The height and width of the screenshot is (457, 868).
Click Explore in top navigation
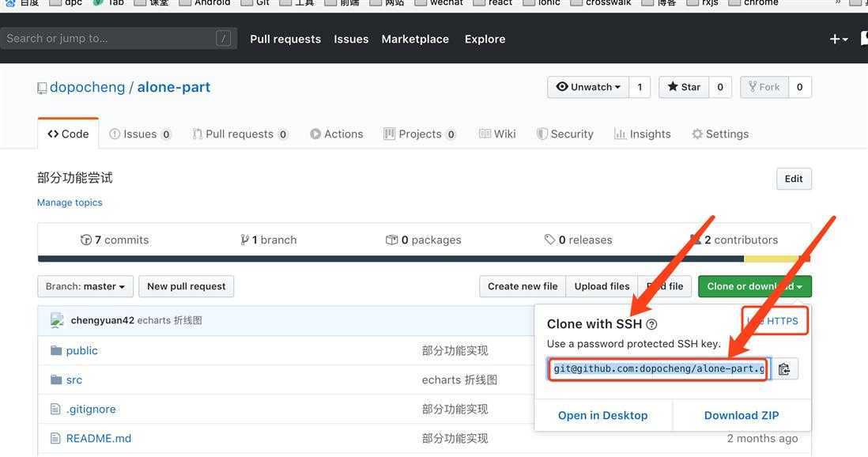[x=485, y=40]
